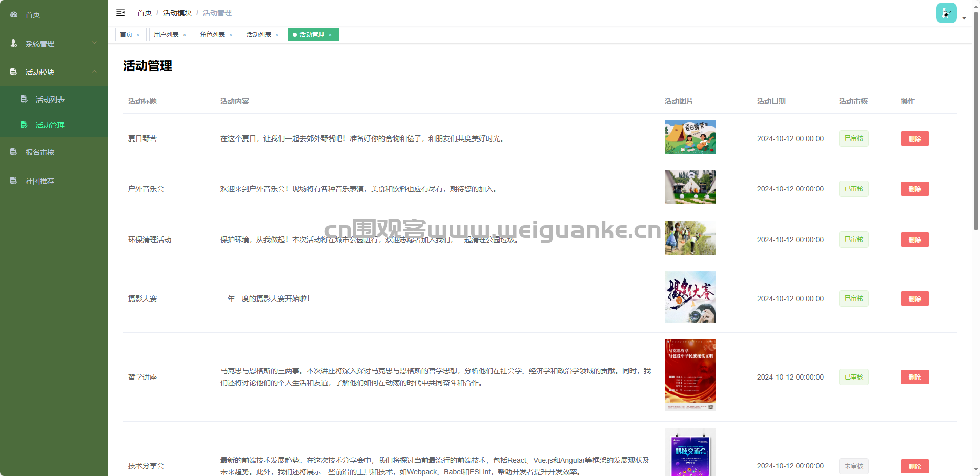Click the user avatar icon
980x476 pixels.
[x=946, y=13]
